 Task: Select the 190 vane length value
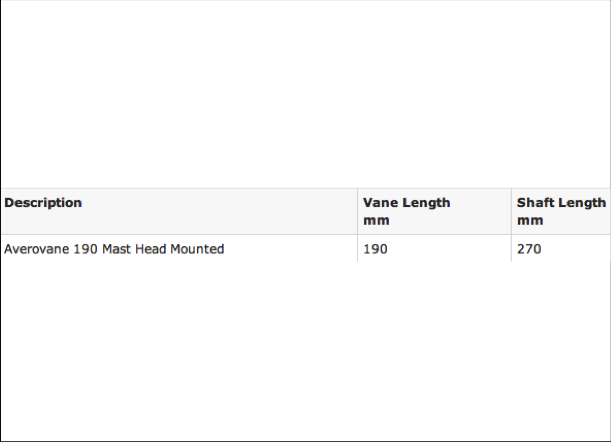[x=375, y=249]
